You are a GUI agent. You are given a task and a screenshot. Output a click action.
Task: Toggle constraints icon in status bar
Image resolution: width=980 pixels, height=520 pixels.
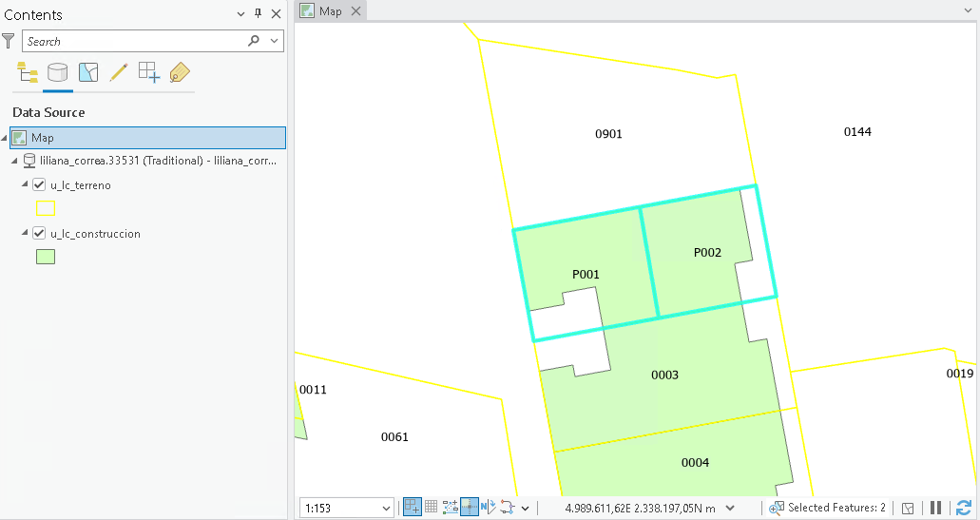point(450,507)
